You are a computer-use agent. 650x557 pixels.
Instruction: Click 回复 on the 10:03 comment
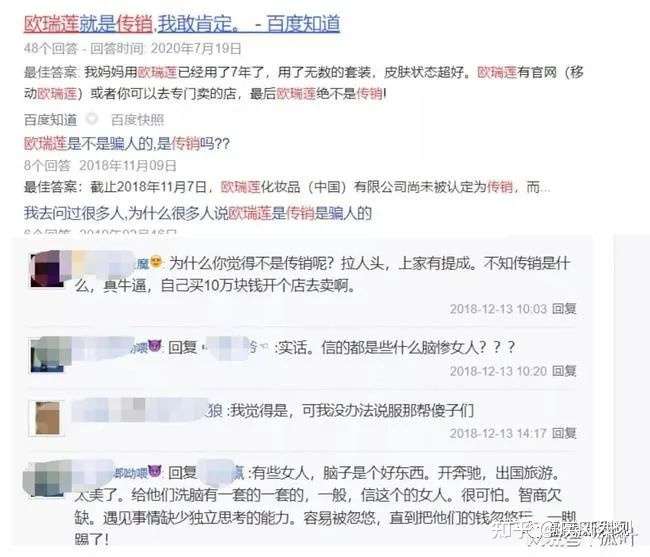564,308
